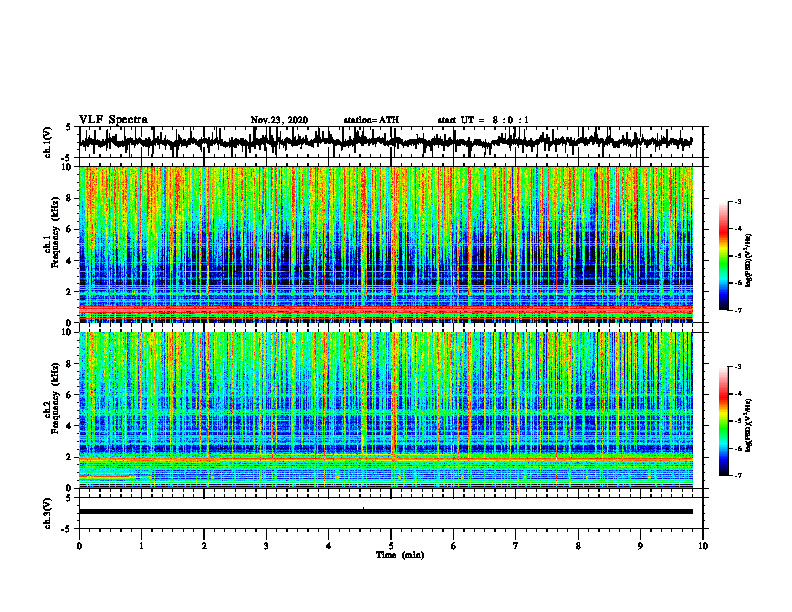Click the log(PSD) label of the ch.1 colorbar
Screen dimensions: 792x612
[x=749, y=260]
